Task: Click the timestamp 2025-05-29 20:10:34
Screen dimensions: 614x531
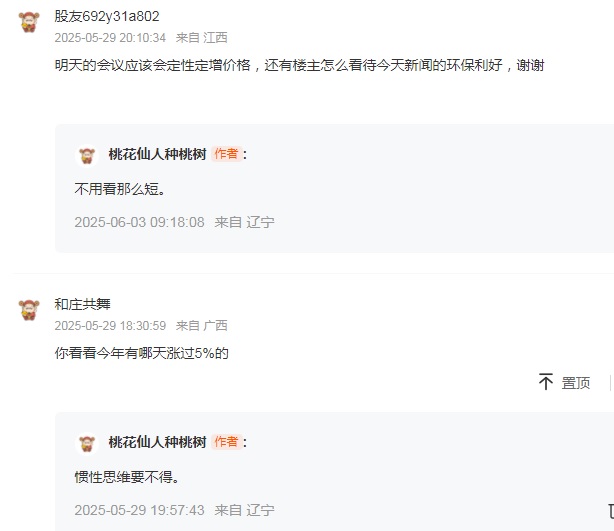Action: [110, 38]
